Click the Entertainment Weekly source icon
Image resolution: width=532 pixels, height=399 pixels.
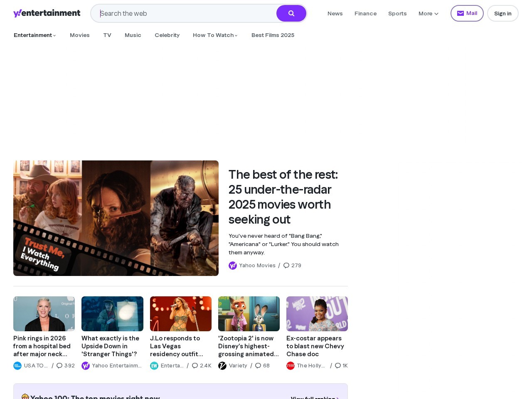(154, 366)
